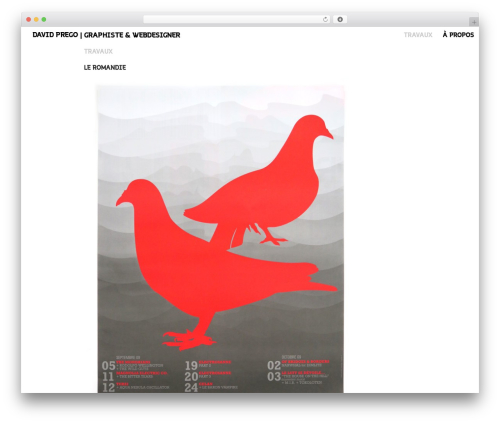Maximize the window with green button
The width and height of the screenshot is (500, 423).
click(44, 19)
